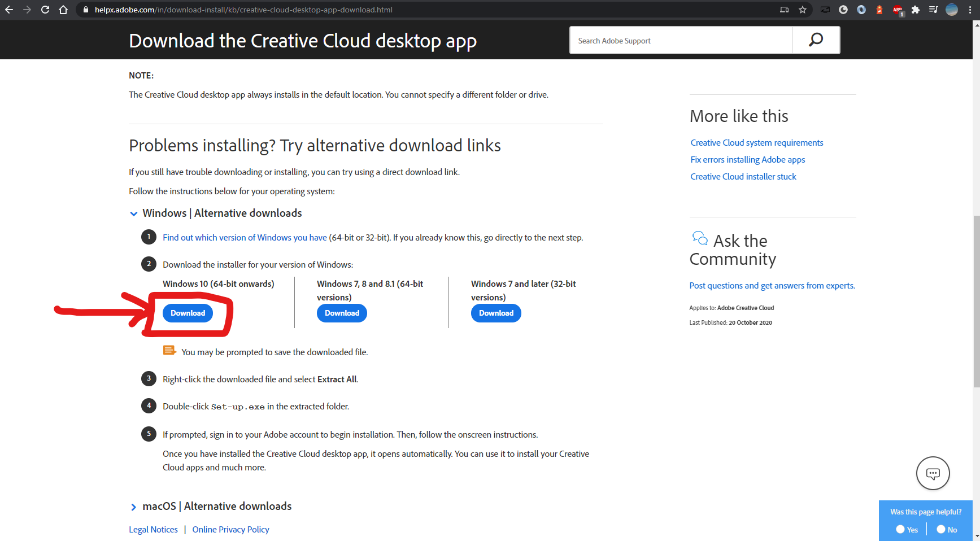Screen dimensions: 980x541
Task: Open the Lighthouse extension
Action: click(x=879, y=10)
